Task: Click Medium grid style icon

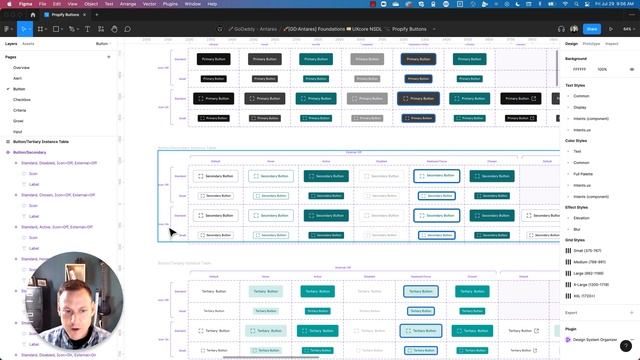Action: point(568,262)
